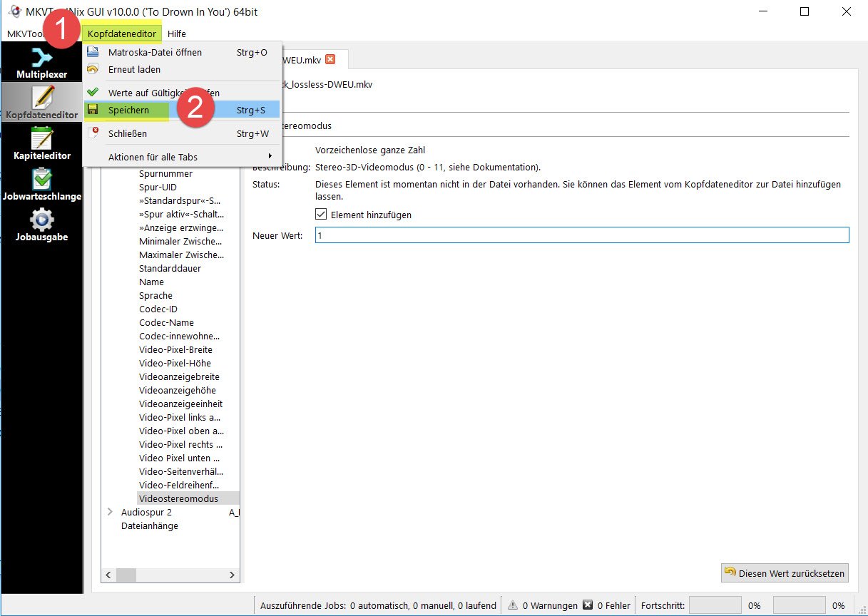Viewport: 868px width, 616px height.
Task: Click the Matroska-Datei öffnen file icon
Action: click(x=92, y=52)
